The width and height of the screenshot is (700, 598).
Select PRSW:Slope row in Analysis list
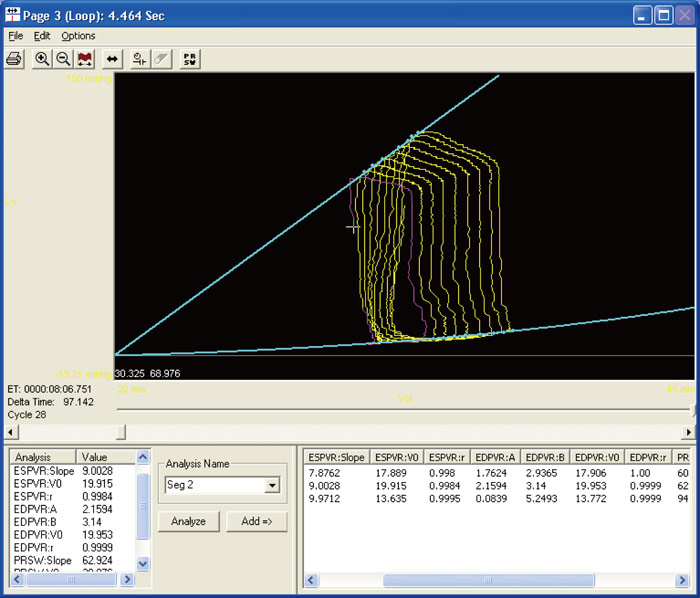73,561
